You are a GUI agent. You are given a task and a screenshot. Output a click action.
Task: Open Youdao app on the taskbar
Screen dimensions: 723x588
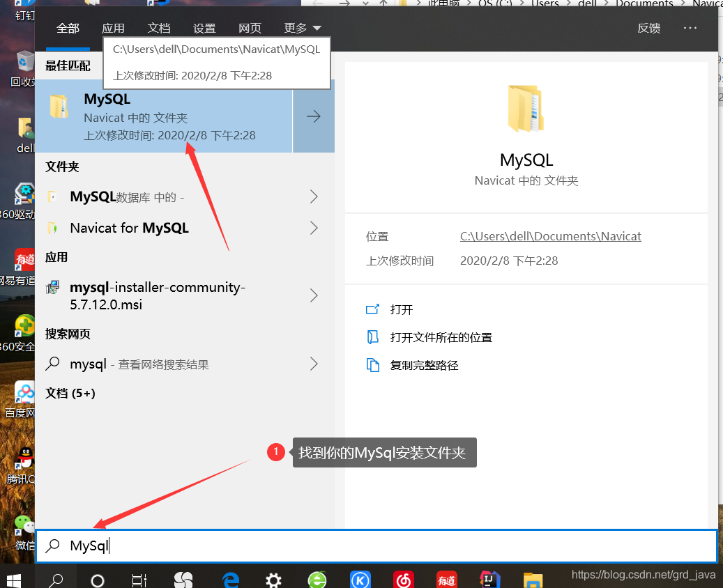(447, 580)
